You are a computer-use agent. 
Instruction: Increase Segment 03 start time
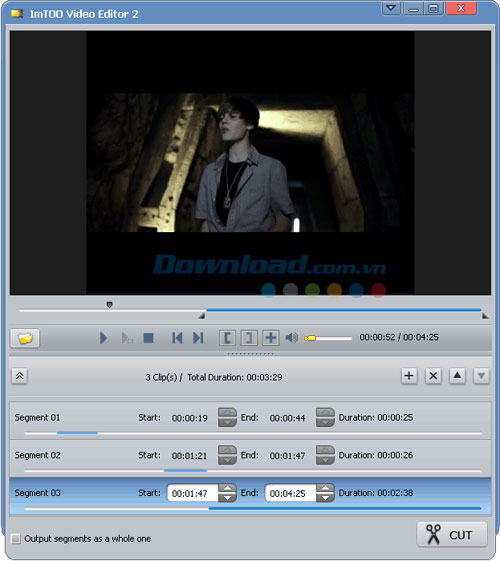tap(227, 488)
